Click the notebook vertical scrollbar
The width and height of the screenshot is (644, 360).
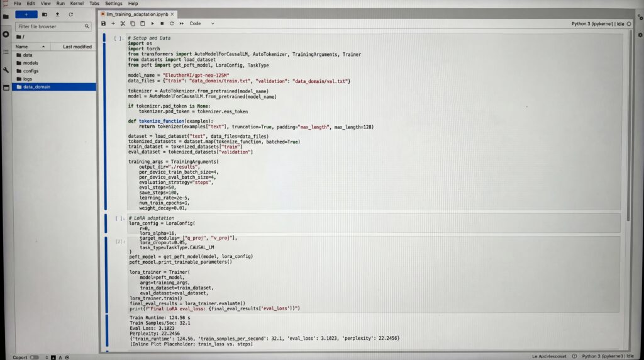pyautogui.click(x=628, y=125)
